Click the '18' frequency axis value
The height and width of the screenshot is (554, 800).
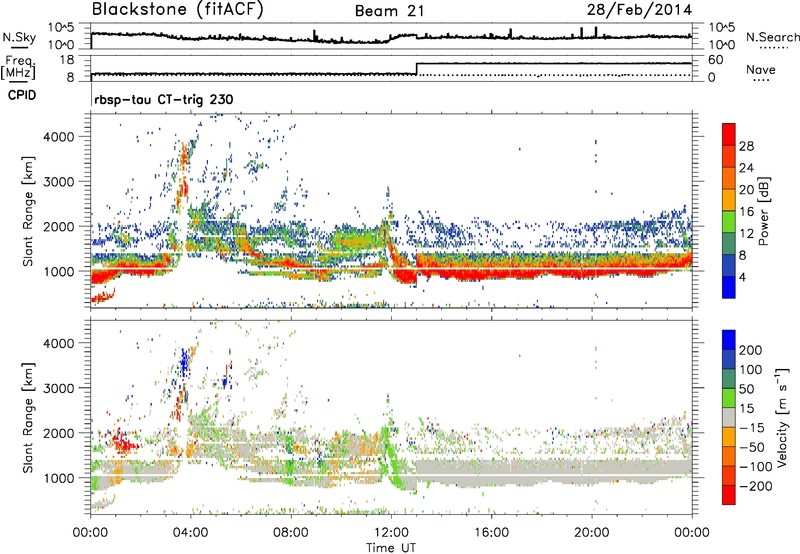[67, 60]
